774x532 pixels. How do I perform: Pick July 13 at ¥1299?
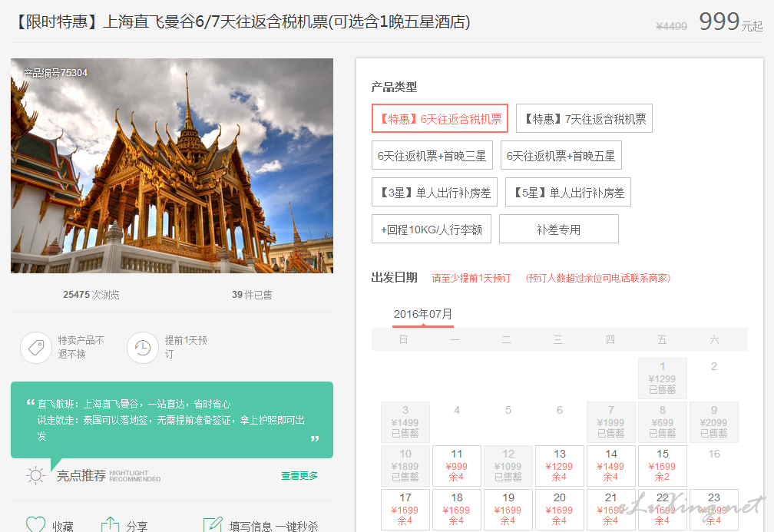(559, 465)
